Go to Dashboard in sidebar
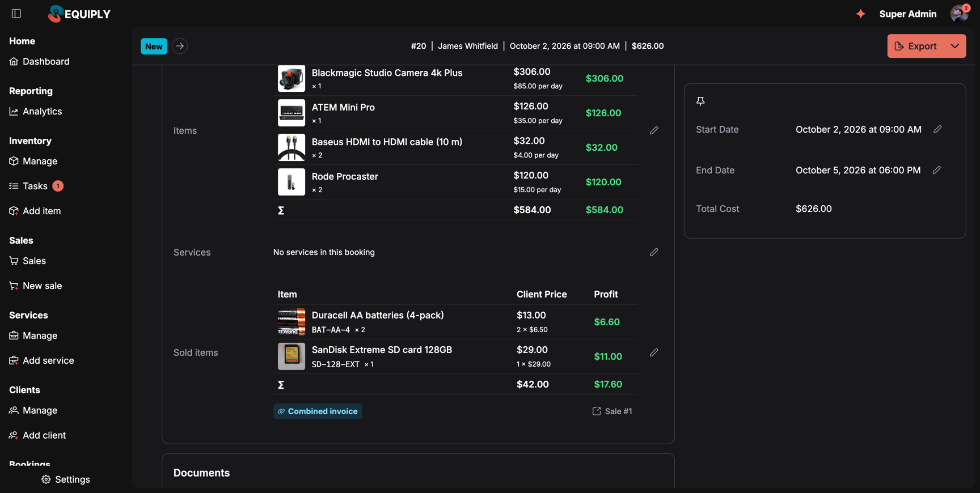The width and height of the screenshot is (980, 493). coord(39,61)
